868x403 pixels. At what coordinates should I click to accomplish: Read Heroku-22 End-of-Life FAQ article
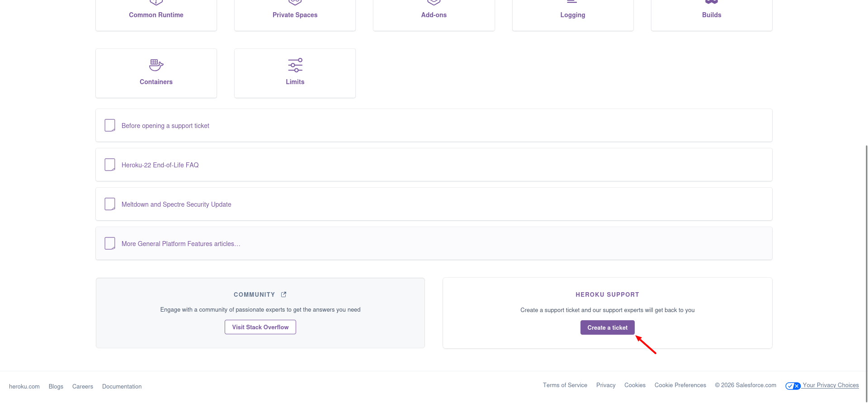coord(434,165)
